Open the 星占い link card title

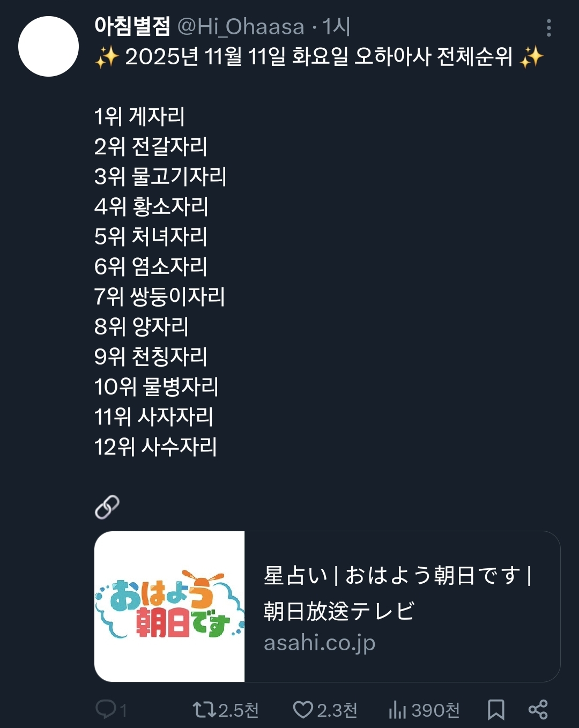397,593
